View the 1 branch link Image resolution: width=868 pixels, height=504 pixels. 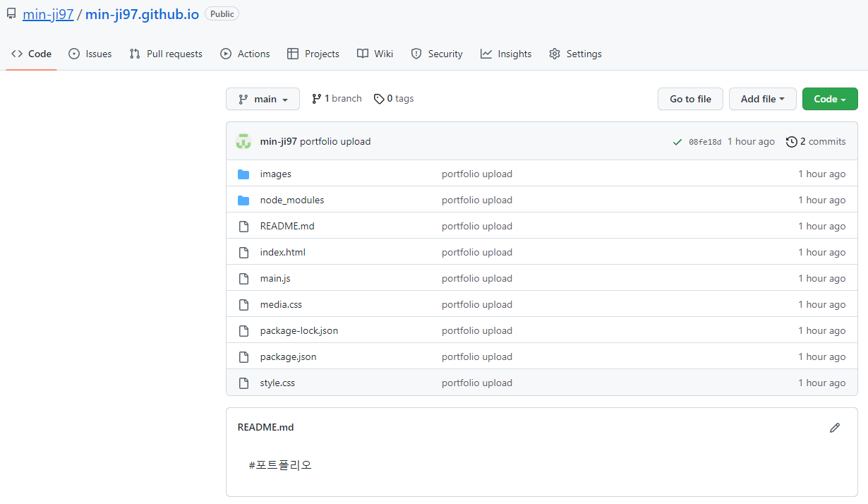tap(337, 99)
